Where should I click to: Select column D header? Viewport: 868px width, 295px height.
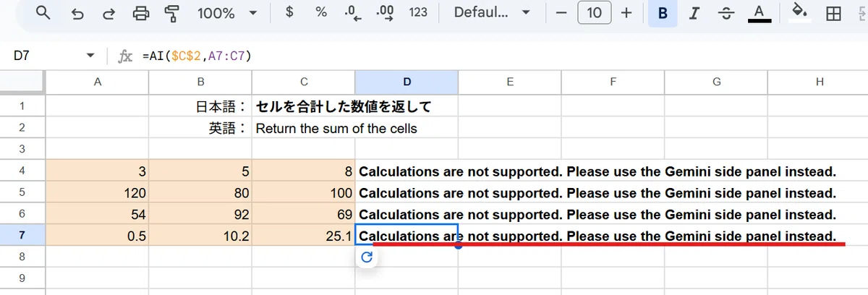(407, 82)
